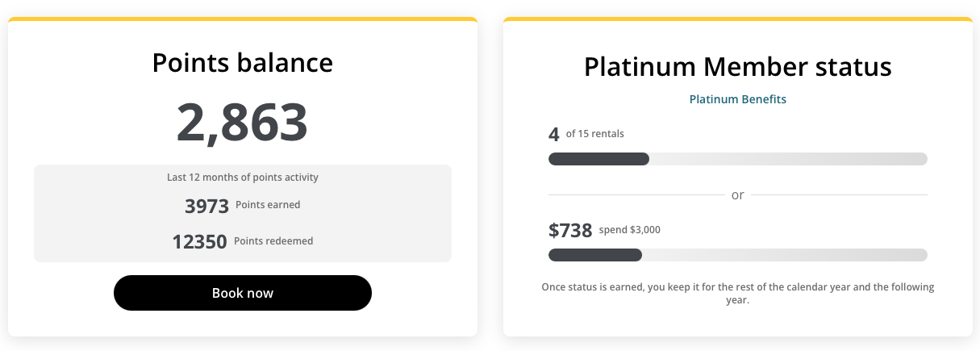The height and width of the screenshot is (351, 980).
Task: Click the spend progress bar dark filled segment
Action: tap(595, 255)
